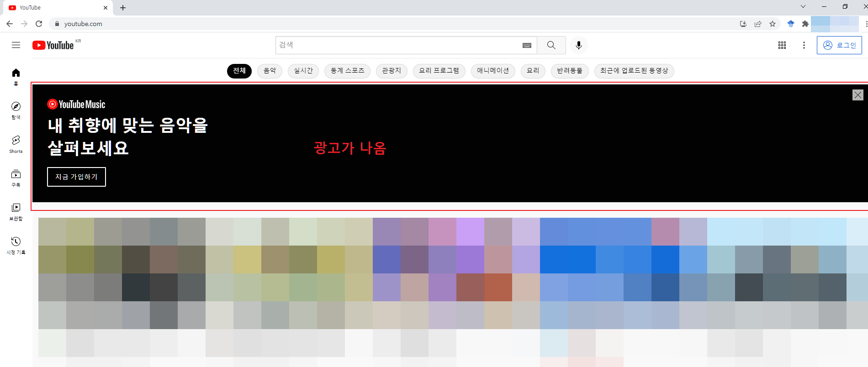Open Shorts in the sidebar
This screenshot has width=868, height=367.
(16, 144)
